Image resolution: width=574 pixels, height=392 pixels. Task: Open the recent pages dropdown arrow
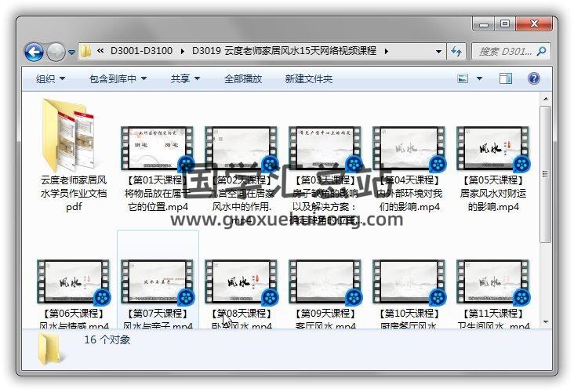pos(72,53)
